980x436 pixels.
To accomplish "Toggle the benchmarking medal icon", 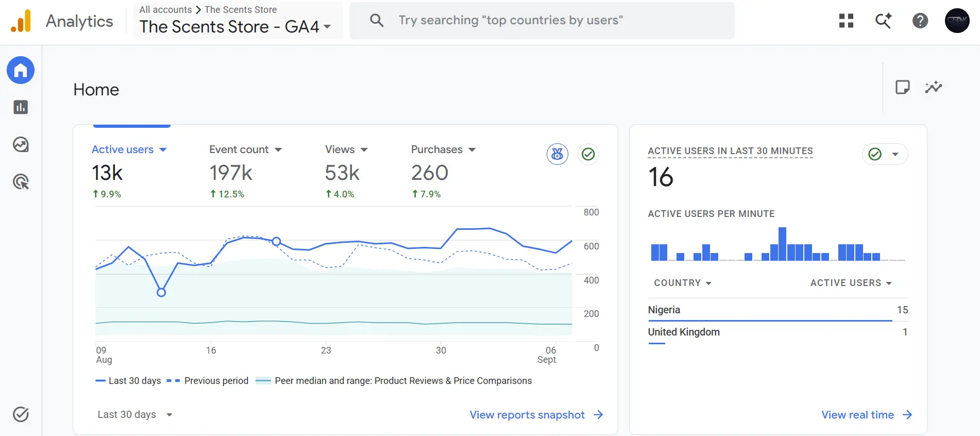I will pyautogui.click(x=557, y=154).
